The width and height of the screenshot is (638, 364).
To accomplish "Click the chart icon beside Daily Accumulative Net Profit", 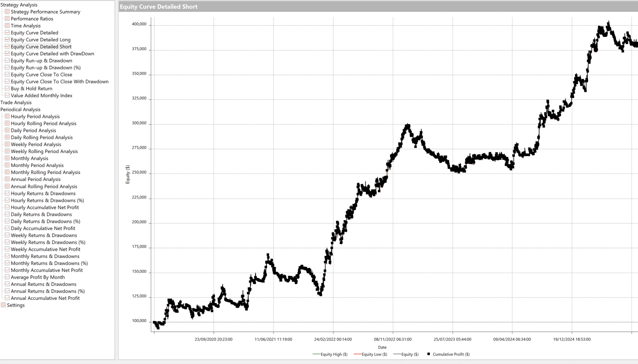I will click(7, 228).
